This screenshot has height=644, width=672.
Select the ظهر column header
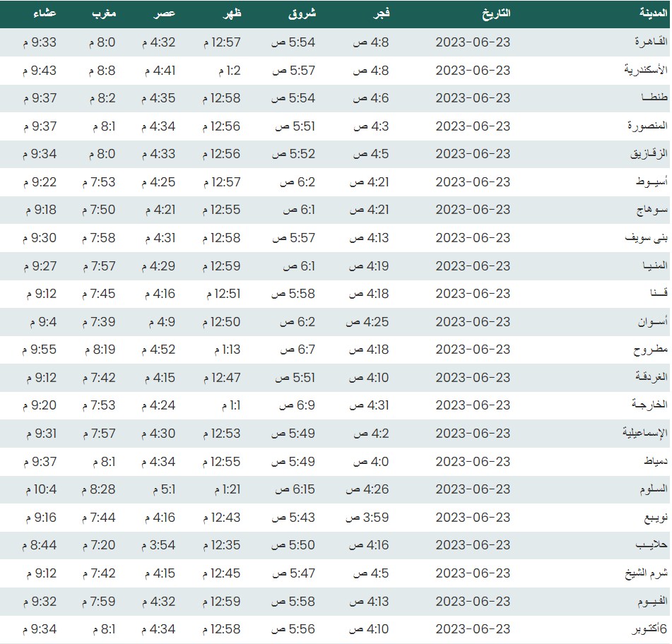point(232,13)
